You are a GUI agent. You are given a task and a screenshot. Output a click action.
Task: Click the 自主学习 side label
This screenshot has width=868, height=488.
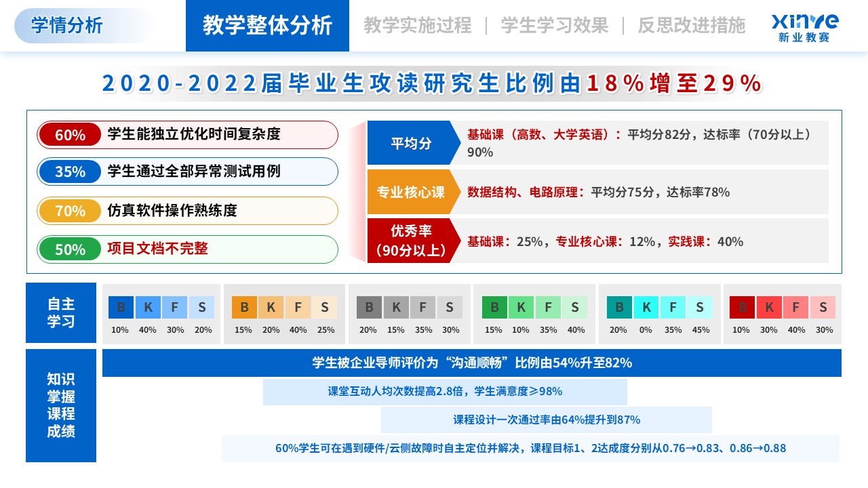click(x=61, y=312)
